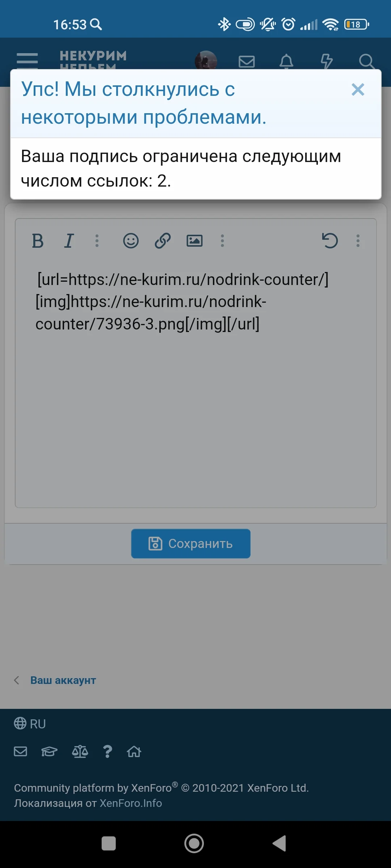Screen dimensions: 391x868
Task: Open contact us envelope icon in footer
Action: (x=20, y=752)
